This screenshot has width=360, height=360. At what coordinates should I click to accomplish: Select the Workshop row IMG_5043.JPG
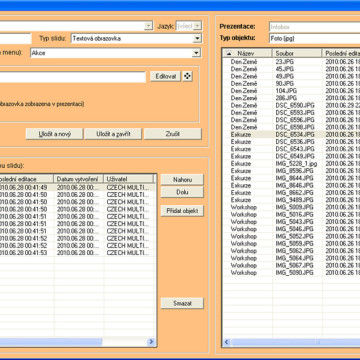[292, 222]
